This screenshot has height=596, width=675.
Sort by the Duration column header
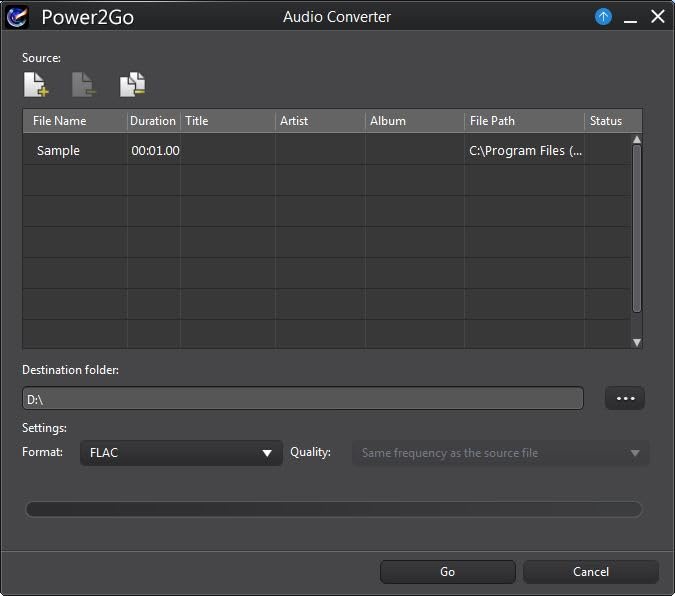coord(153,121)
